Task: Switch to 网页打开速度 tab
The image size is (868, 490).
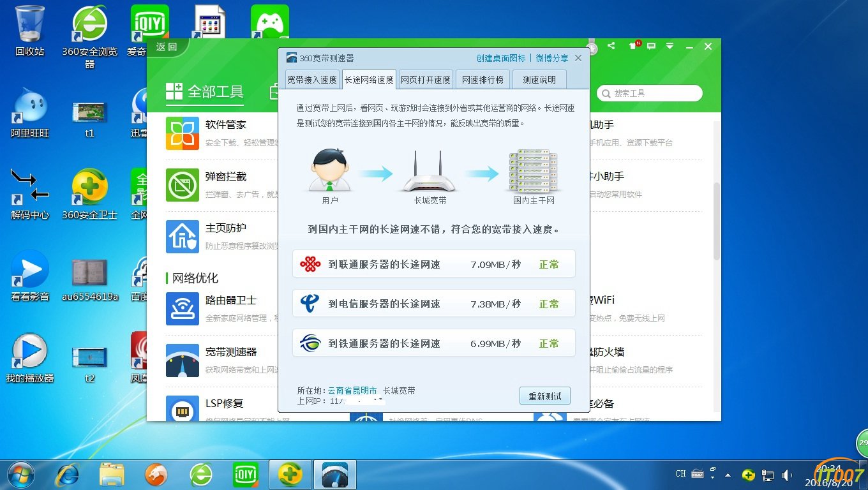Action: [426, 80]
